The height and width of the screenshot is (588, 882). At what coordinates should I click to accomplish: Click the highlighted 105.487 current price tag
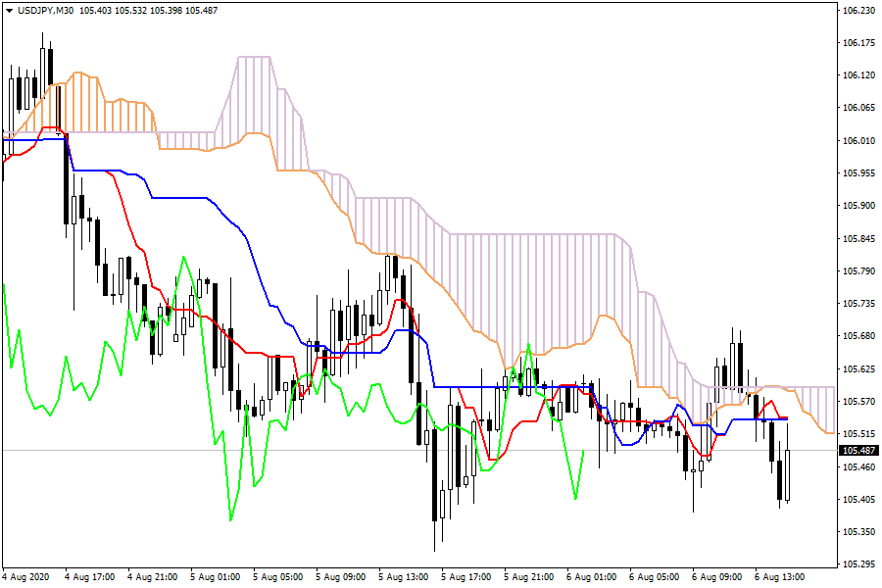pyautogui.click(x=857, y=451)
